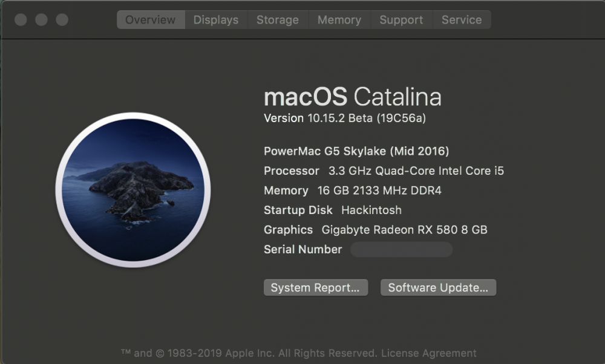This screenshot has height=364, width=605.
Task: Click the macOS Catalina island logo
Action: pyautogui.click(x=133, y=190)
